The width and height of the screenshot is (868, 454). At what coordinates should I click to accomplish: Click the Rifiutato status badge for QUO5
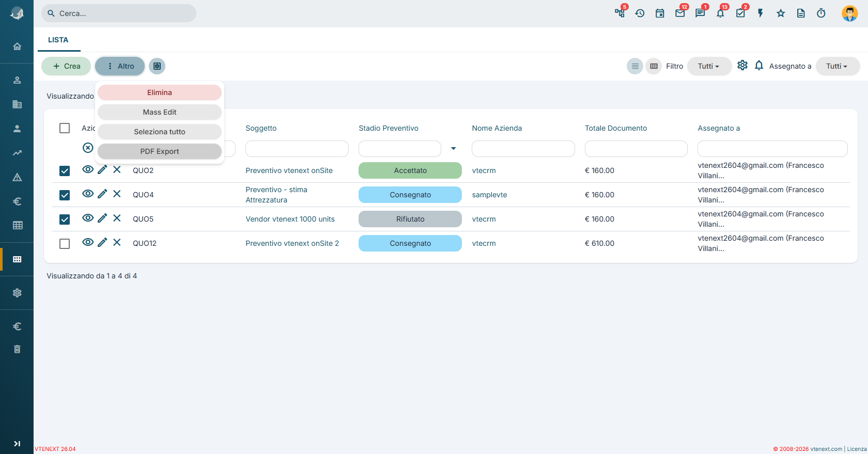pos(410,219)
